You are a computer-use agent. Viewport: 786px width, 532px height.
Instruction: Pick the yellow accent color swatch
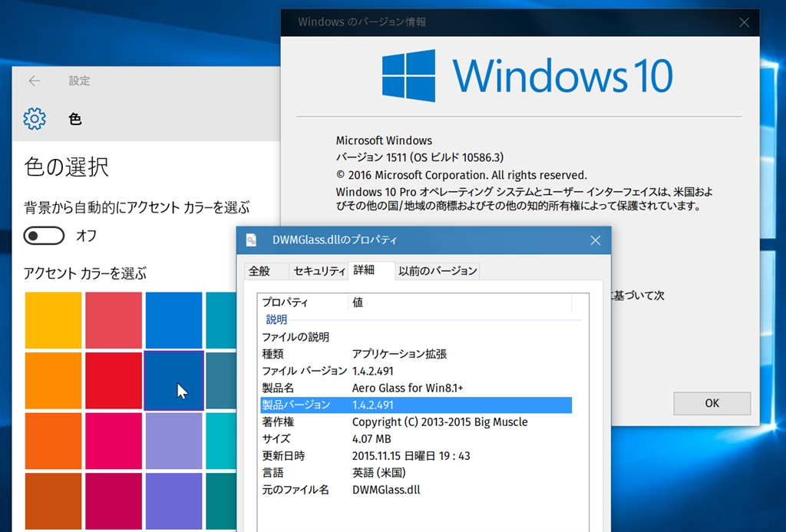point(53,320)
